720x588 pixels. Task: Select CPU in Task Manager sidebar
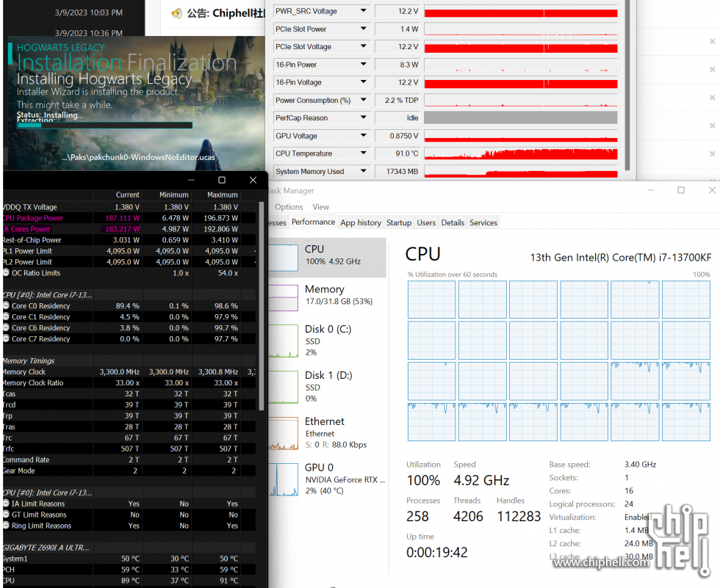[327, 258]
